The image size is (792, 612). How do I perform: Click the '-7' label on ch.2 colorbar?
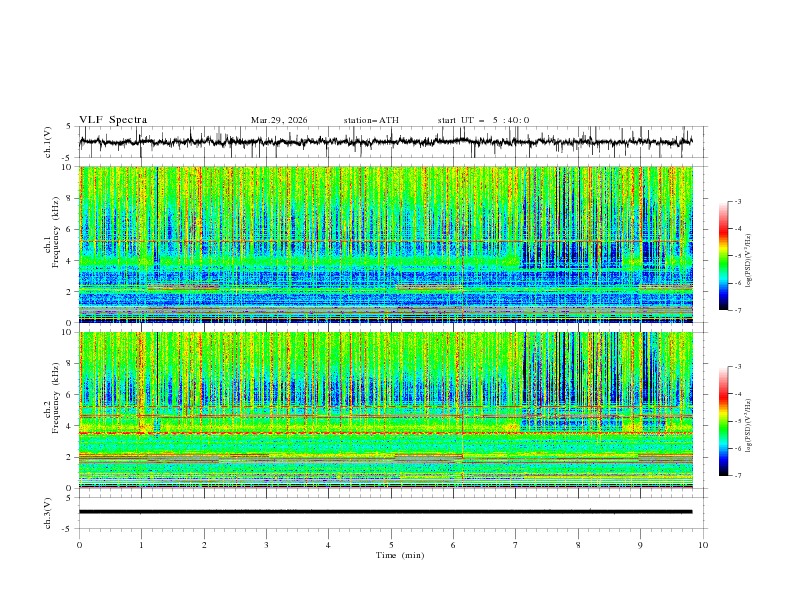click(x=737, y=475)
